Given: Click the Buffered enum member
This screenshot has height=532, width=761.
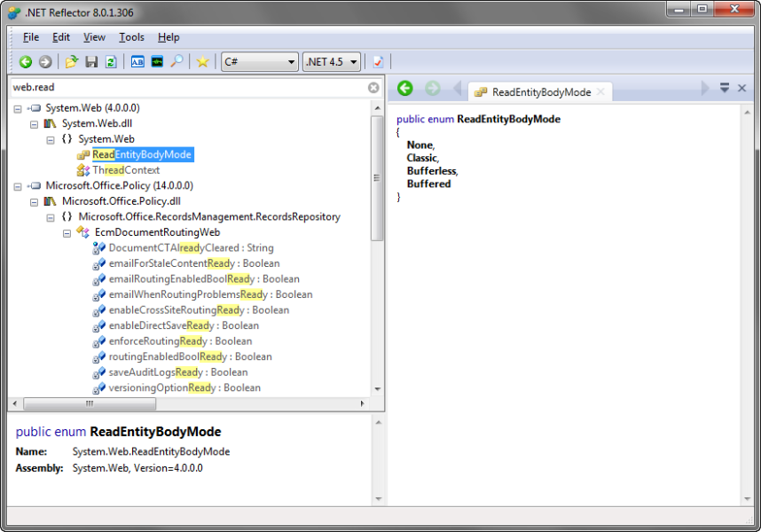Looking at the screenshot, I should [428, 184].
